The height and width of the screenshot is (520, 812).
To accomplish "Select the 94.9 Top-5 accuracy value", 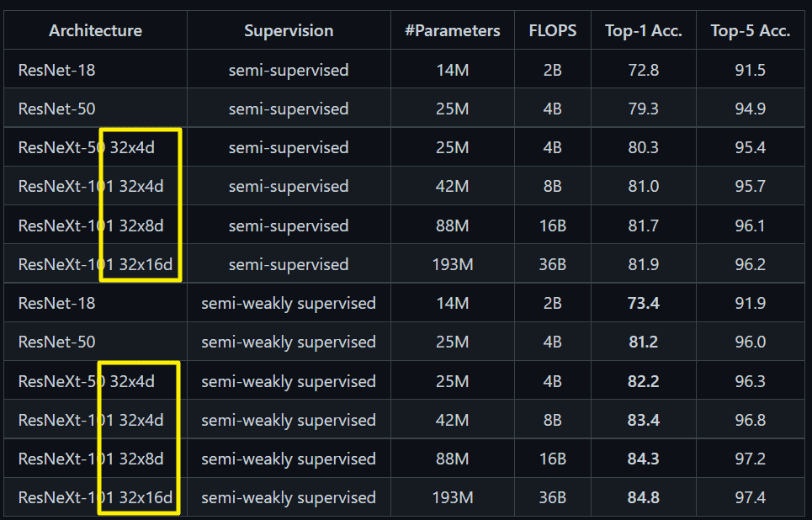I will click(x=750, y=109).
